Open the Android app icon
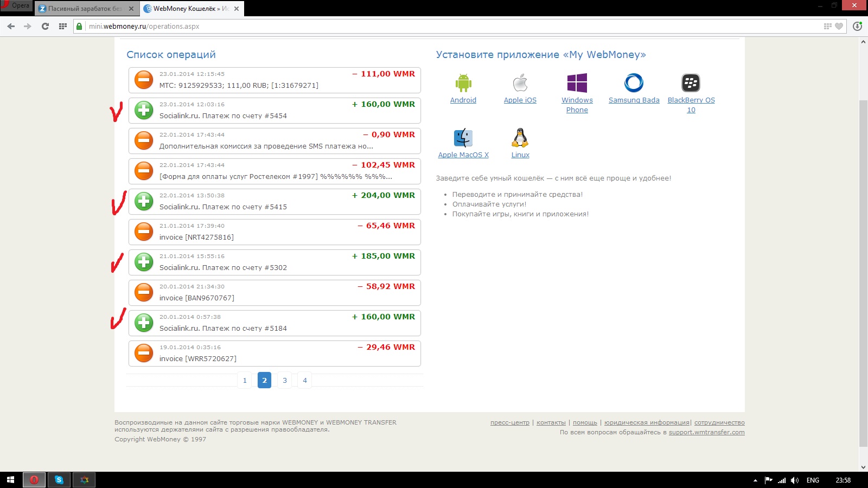The width and height of the screenshot is (868, 488). click(x=463, y=83)
